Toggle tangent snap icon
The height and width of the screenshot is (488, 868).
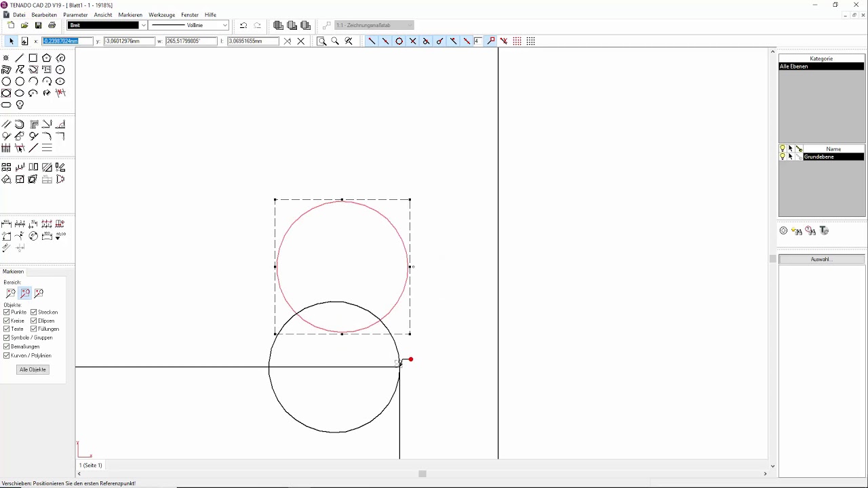(439, 41)
